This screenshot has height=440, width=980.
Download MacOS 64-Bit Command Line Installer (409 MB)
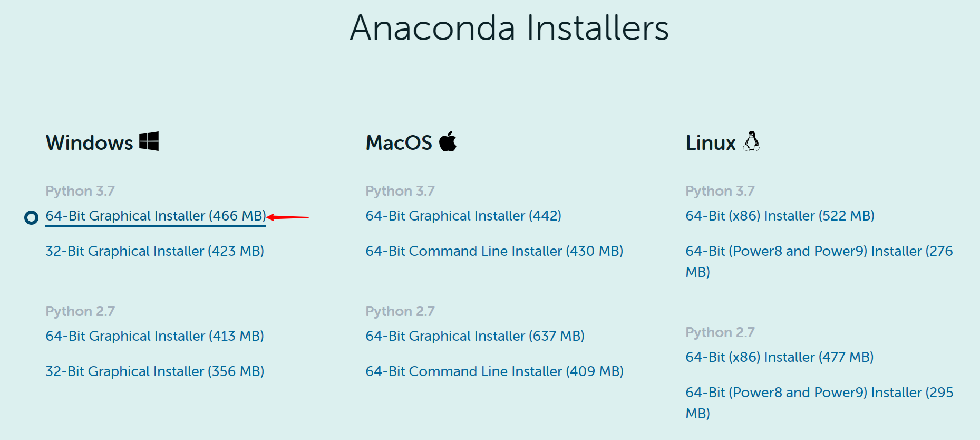tap(494, 371)
